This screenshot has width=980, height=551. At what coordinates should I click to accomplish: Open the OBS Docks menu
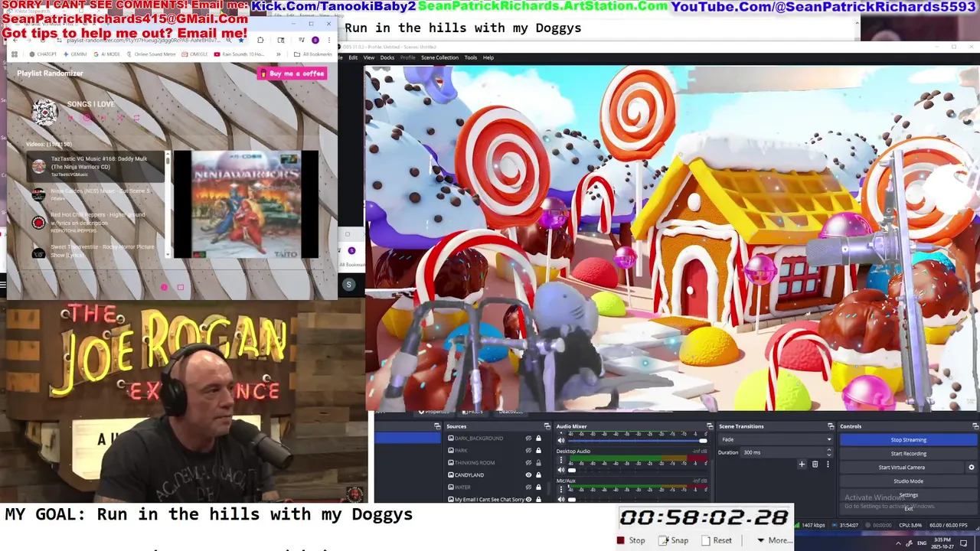click(387, 57)
